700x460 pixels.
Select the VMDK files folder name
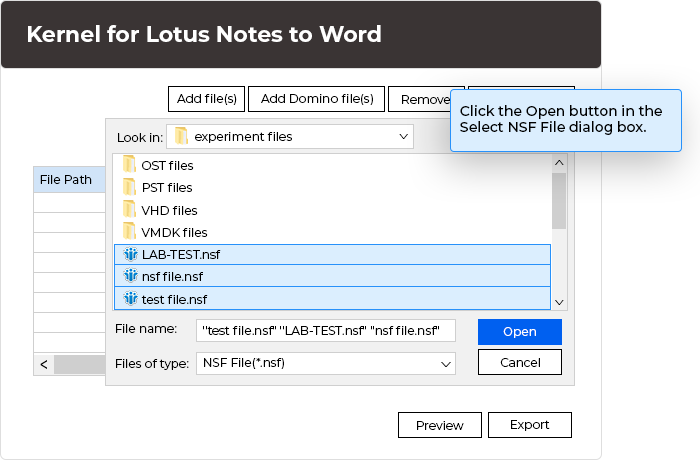(174, 233)
